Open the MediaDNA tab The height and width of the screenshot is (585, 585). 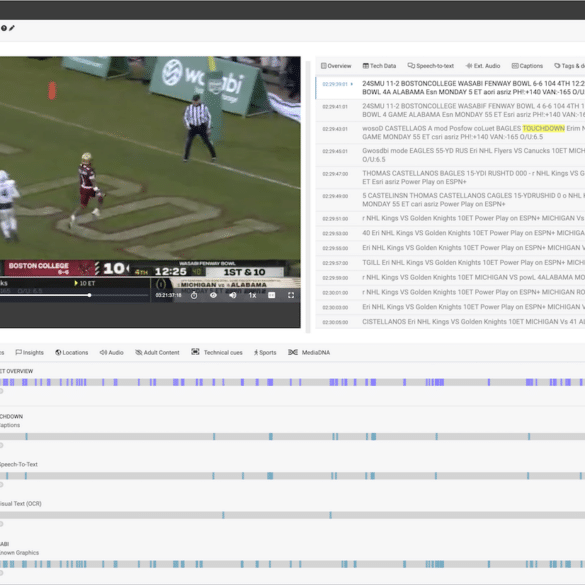(309, 352)
